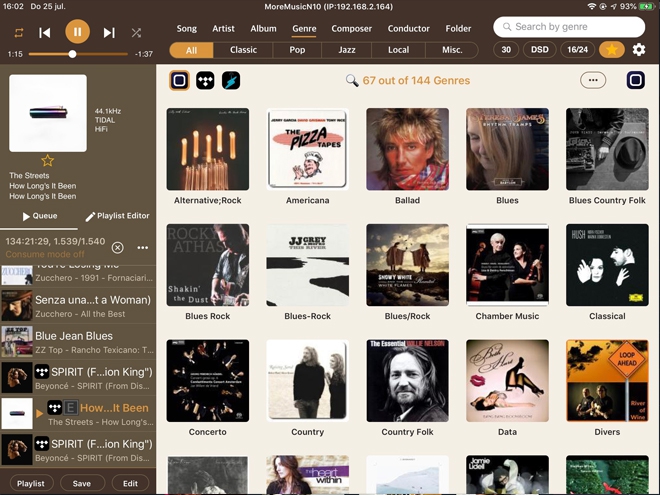This screenshot has width=660, height=495.
Task: Open the queue more options menu
Action: point(143,248)
